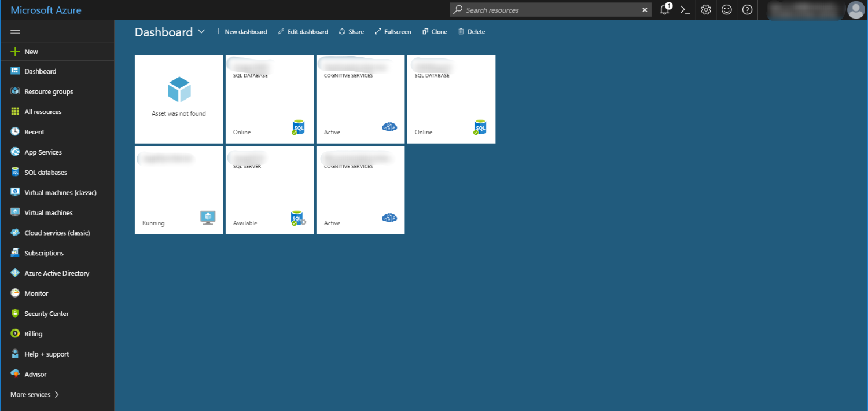Click the virtual machine monitor tile icon
The width and height of the screenshot is (868, 411).
[208, 217]
